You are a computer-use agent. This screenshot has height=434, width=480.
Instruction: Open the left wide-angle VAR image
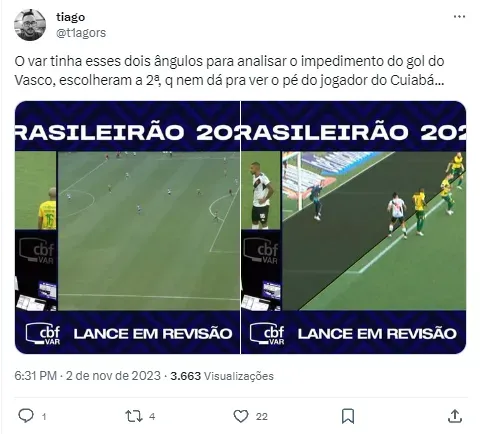coord(127,227)
